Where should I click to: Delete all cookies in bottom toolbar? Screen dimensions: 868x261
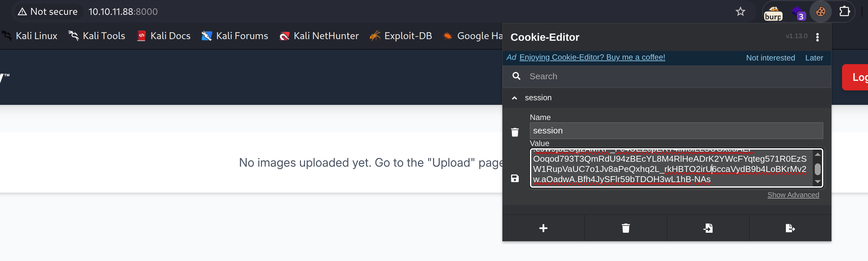click(626, 228)
